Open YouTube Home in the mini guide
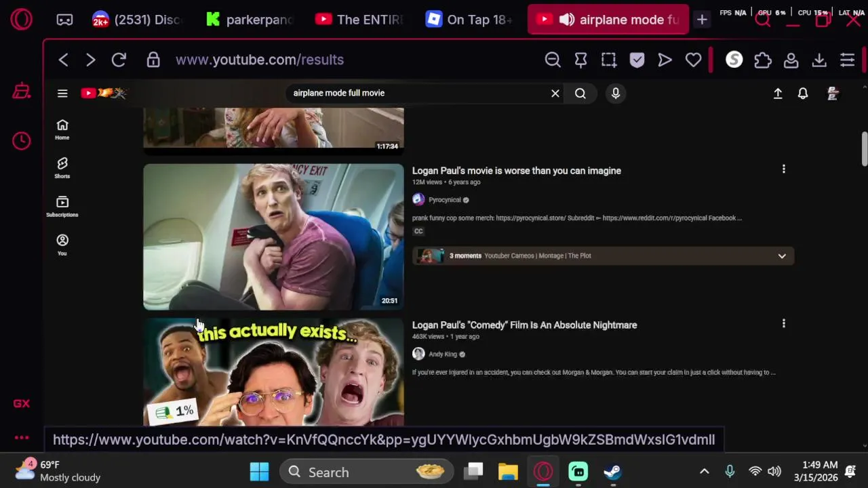 pyautogui.click(x=62, y=129)
